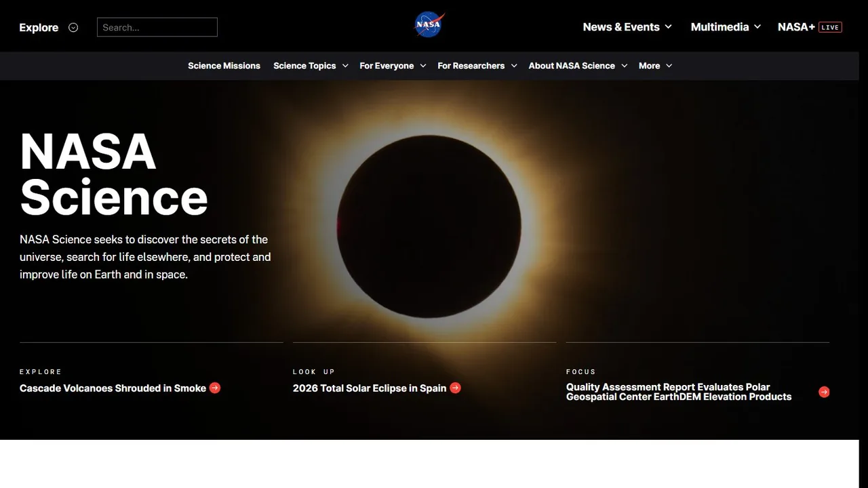The image size is (868, 488).
Task: Click red arrow beside Cascade Volcanoes story
Action: click(215, 388)
